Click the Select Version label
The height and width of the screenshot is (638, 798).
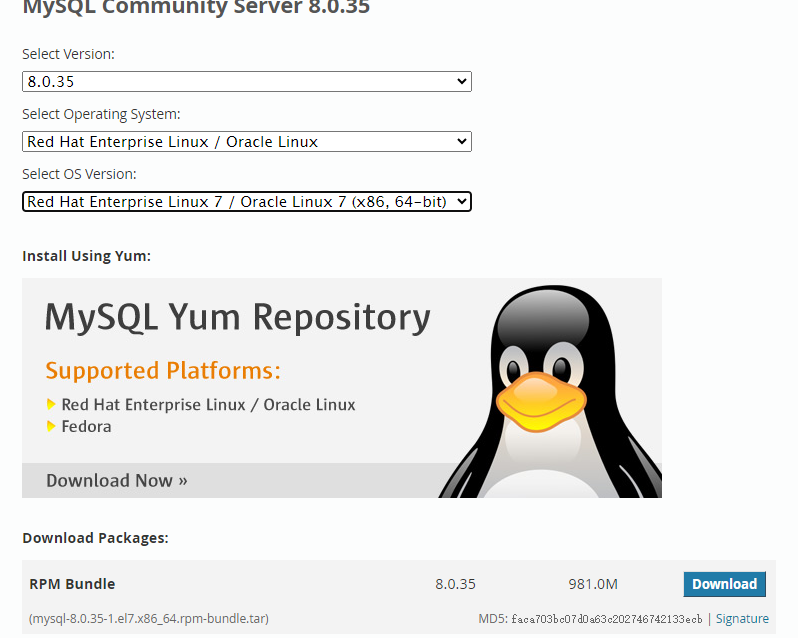point(68,54)
